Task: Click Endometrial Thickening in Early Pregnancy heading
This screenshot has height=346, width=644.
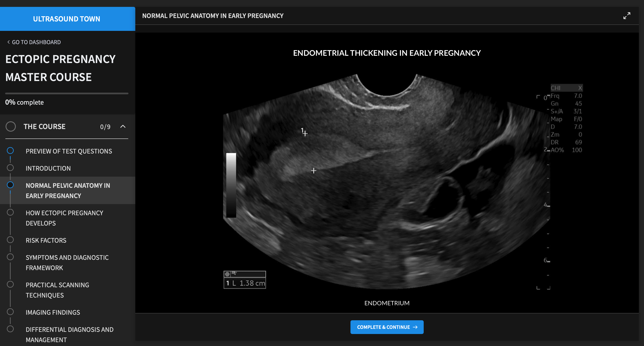Action: 387,53
